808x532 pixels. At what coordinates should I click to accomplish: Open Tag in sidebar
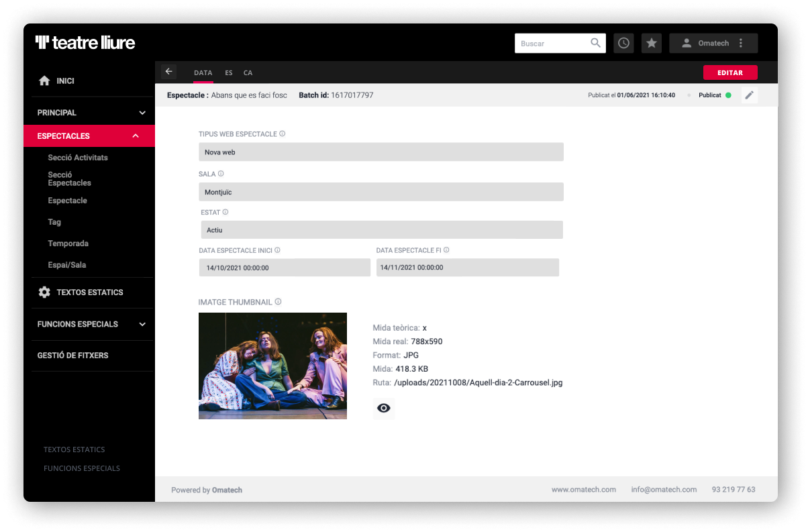[x=54, y=222]
